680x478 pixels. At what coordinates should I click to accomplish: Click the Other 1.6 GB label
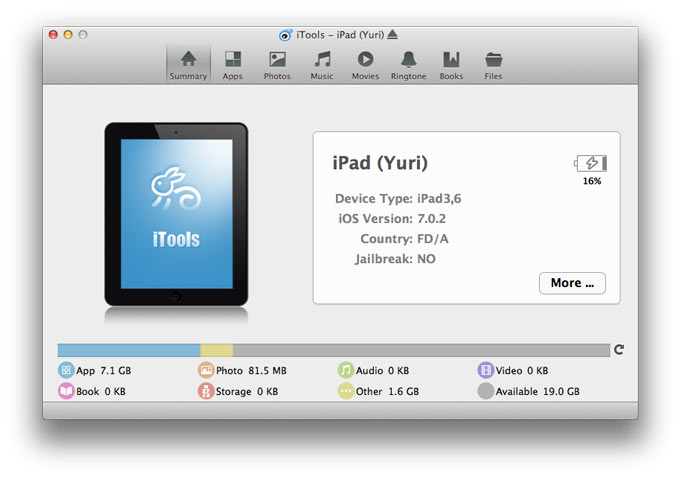pos(387,391)
